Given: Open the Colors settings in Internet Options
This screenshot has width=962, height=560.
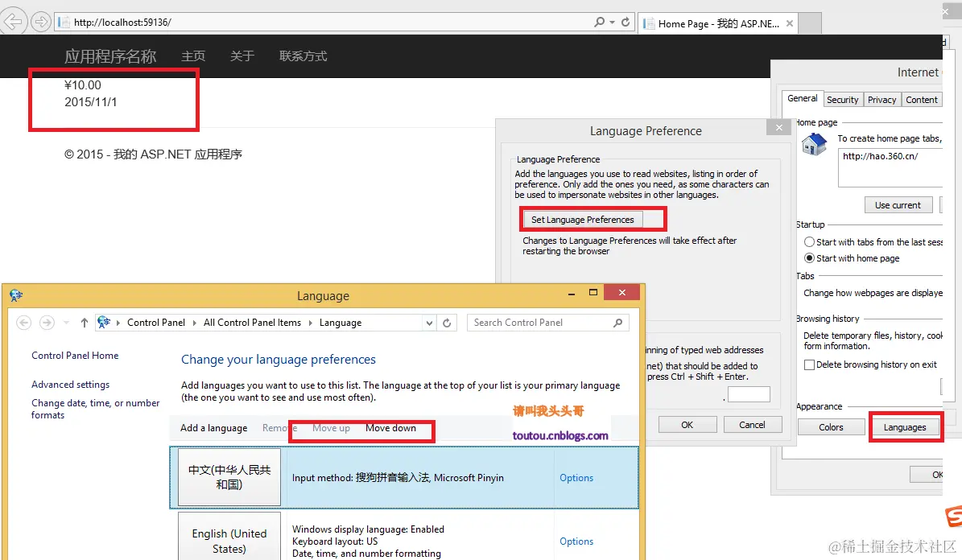Looking at the screenshot, I should [x=831, y=426].
